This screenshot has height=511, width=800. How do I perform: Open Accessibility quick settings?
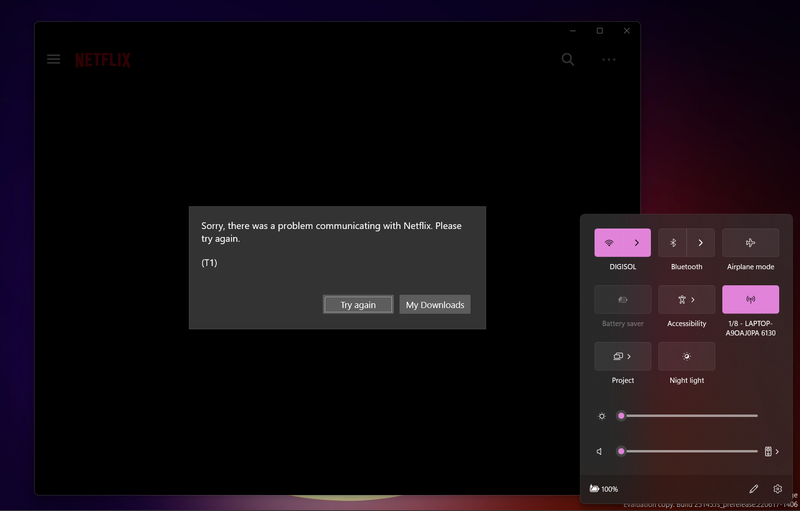coord(686,299)
